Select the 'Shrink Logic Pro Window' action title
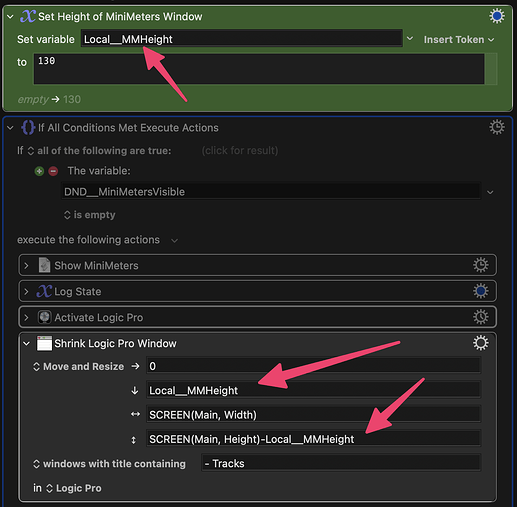Image resolution: width=517 pixels, height=507 pixels. (x=115, y=344)
